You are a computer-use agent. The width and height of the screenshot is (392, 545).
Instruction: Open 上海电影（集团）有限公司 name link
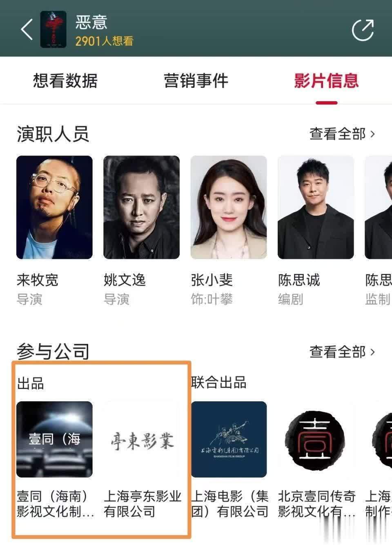click(229, 503)
